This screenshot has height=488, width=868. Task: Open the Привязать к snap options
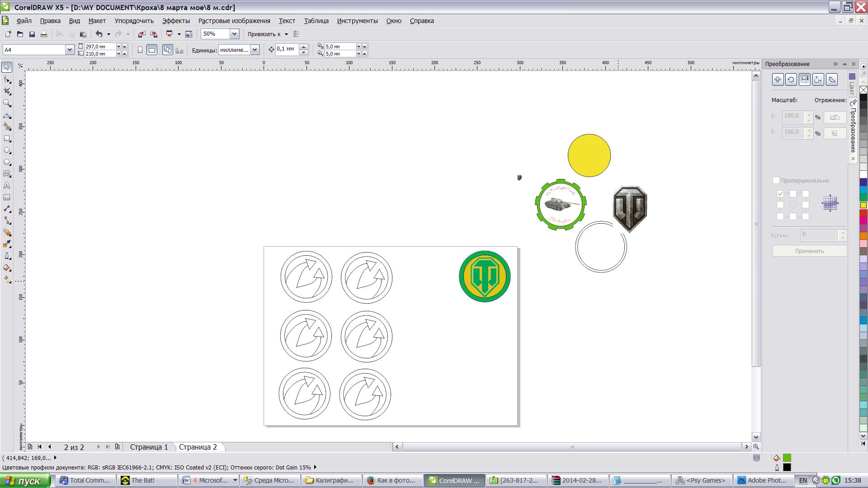point(268,34)
